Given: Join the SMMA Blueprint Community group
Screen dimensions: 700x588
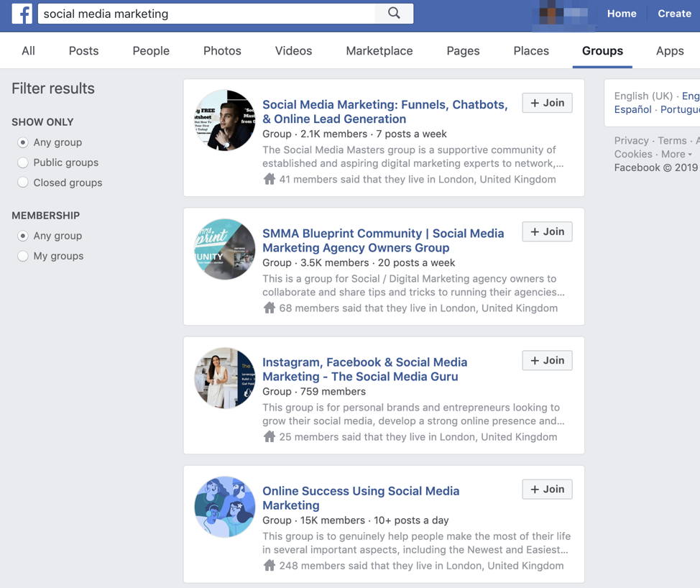Looking at the screenshot, I should coord(548,231).
